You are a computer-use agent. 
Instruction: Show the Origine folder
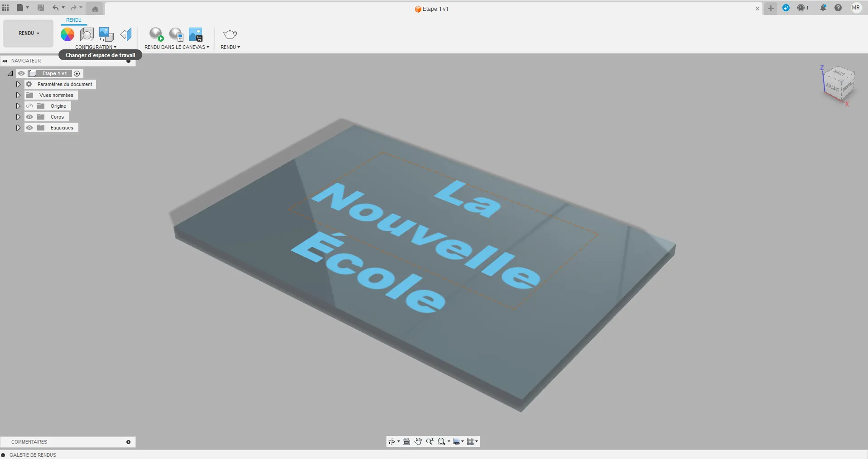tap(29, 106)
